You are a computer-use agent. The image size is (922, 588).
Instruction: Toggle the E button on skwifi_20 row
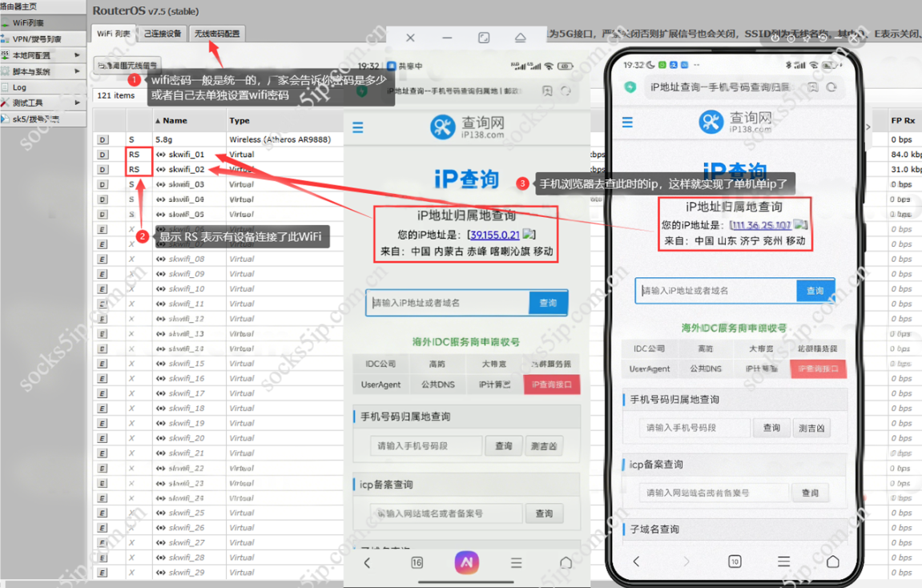coord(103,439)
